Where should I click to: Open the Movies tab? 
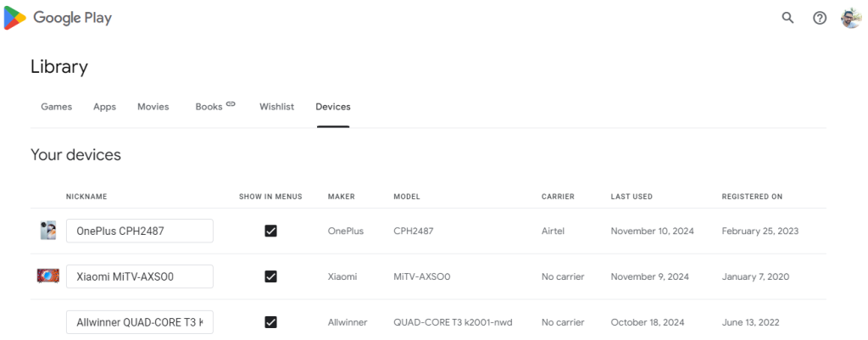click(x=153, y=107)
